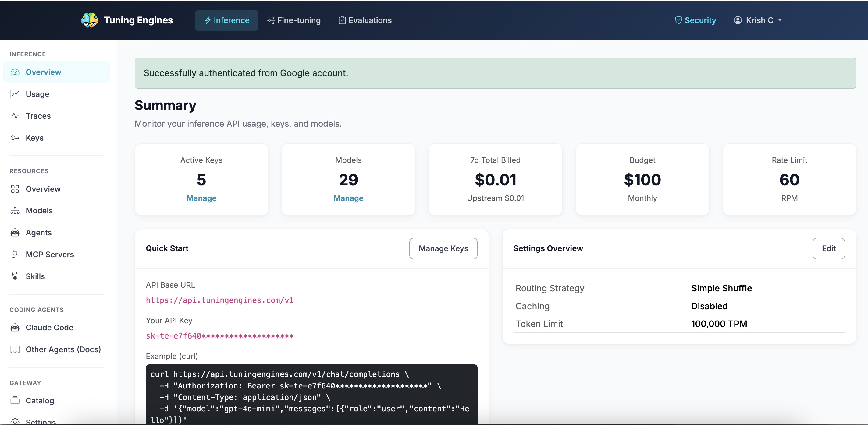Click the robot icon beside Claude Code
The image size is (868, 425).
15,327
